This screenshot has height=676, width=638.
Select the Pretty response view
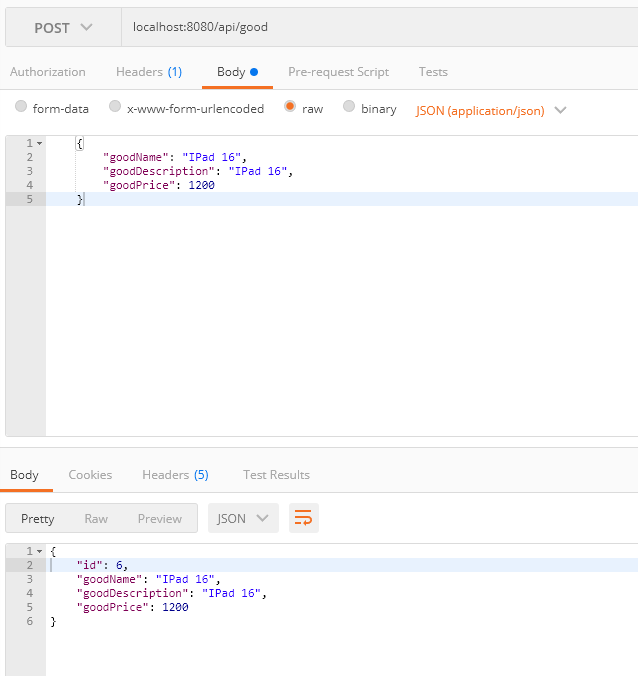(38, 519)
